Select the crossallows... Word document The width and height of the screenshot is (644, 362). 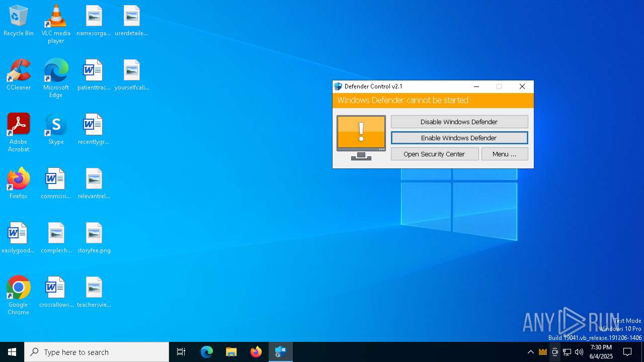click(x=56, y=293)
